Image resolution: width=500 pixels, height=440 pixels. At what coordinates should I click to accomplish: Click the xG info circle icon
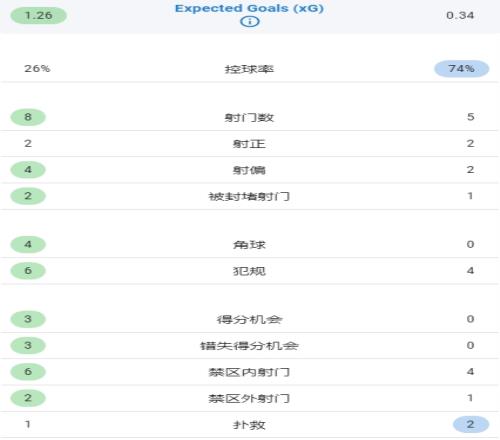[250, 22]
